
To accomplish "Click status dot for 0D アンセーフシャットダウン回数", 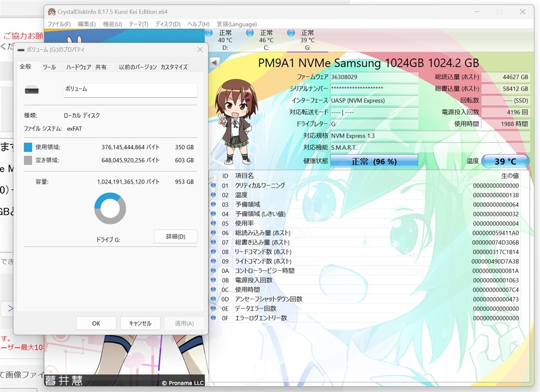I will (214, 299).
